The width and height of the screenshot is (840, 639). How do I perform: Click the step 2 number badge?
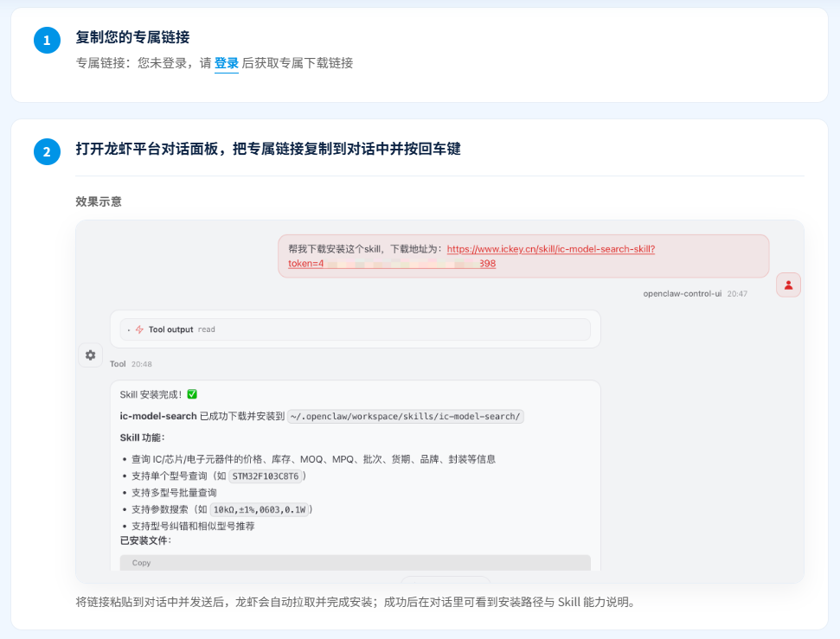tap(47, 152)
